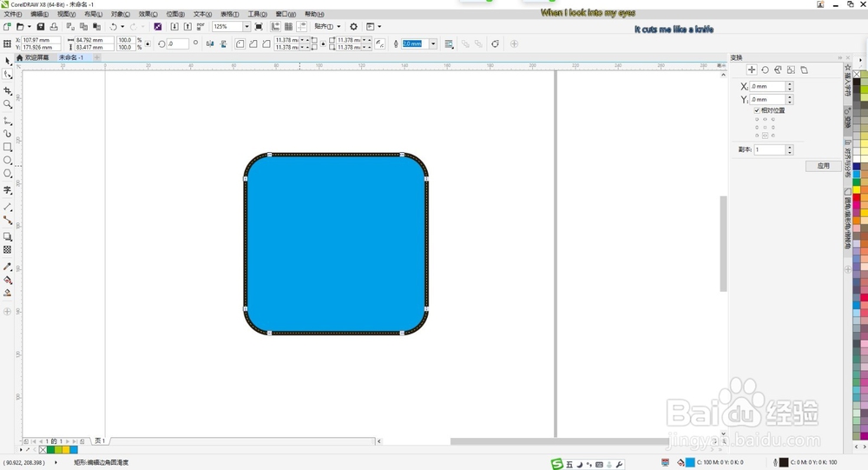Select the Pick tool in the toolbox

(x=8, y=61)
